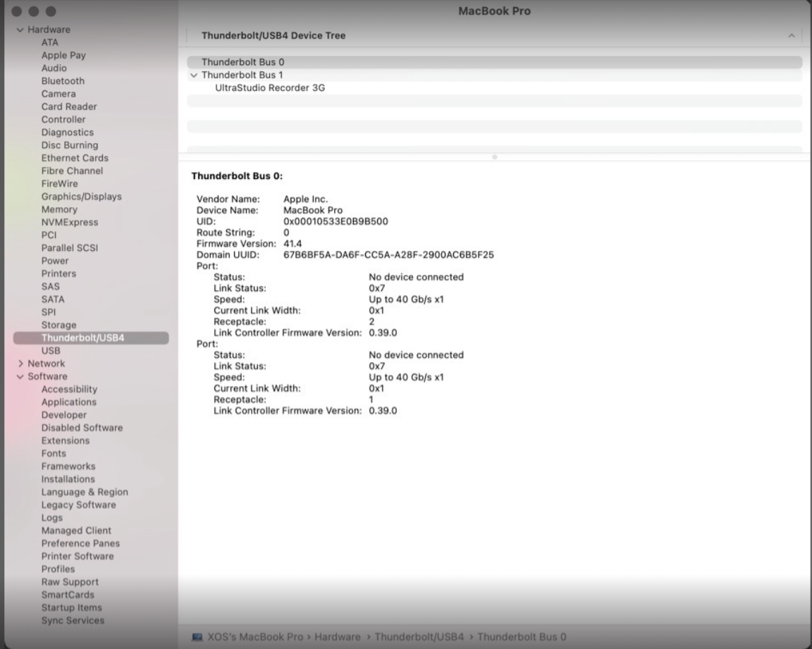Click Thunderbolt Bus 0 in path bar

pyautogui.click(x=522, y=637)
